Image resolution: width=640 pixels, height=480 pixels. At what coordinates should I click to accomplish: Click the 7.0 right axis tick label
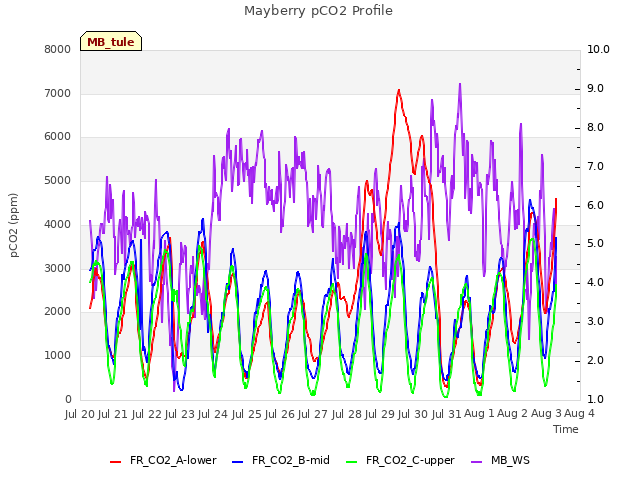(x=595, y=167)
